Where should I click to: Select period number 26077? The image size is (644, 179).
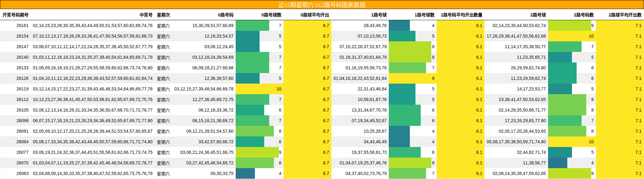22,152
